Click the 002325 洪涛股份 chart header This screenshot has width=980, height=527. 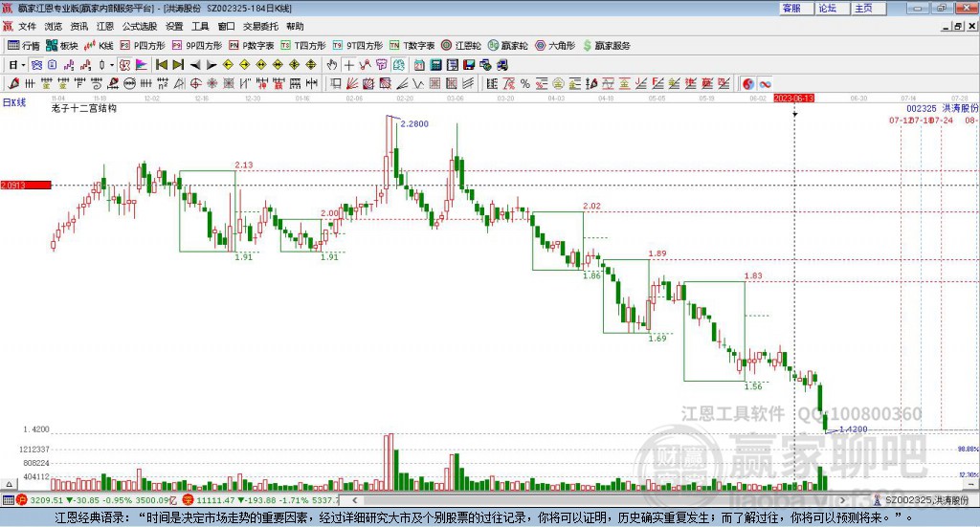[942, 109]
